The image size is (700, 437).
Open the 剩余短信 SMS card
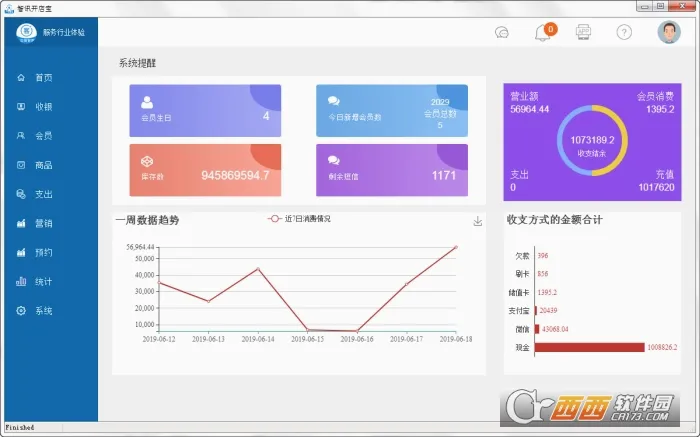click(392, 170)
